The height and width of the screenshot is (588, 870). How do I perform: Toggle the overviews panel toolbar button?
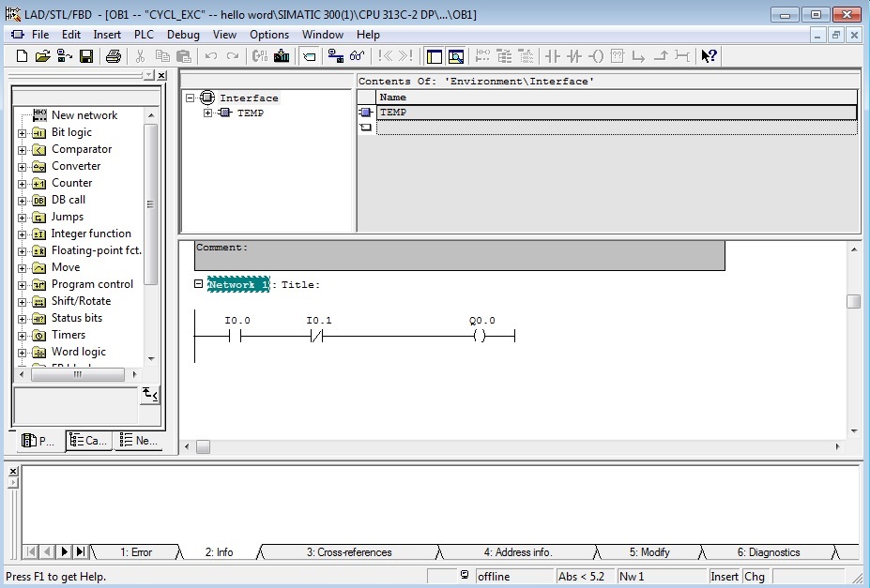click(434, 56)
